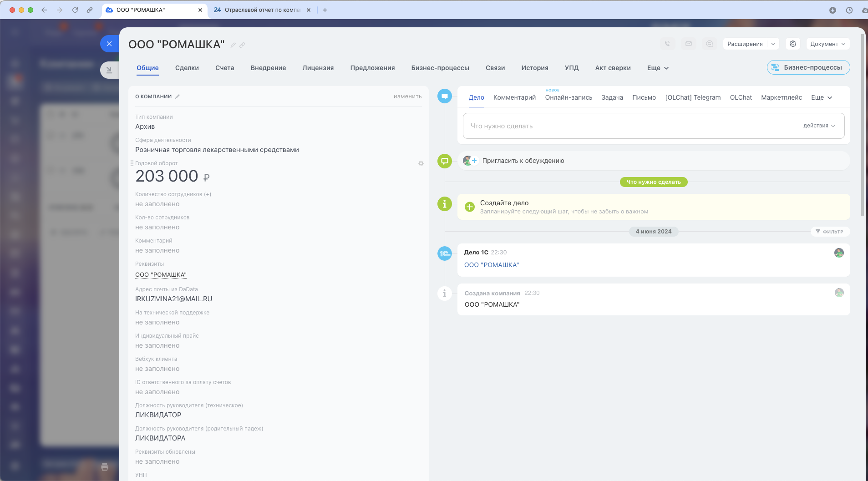Select the Задача timeline tab
This screenshot has width=868, height=481.
click(612, 97)
